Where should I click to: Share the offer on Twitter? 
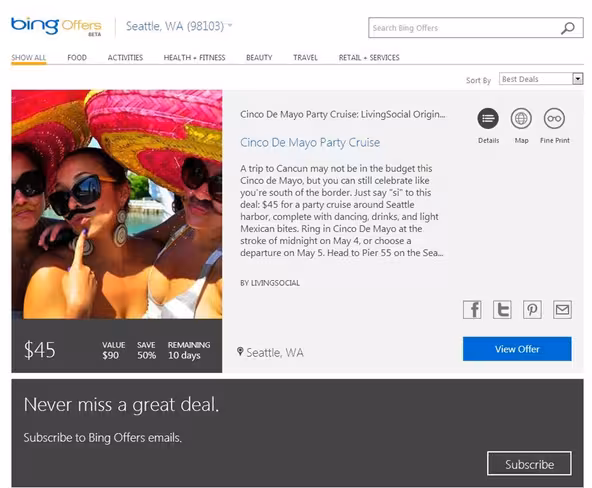[x=502, y=310]
